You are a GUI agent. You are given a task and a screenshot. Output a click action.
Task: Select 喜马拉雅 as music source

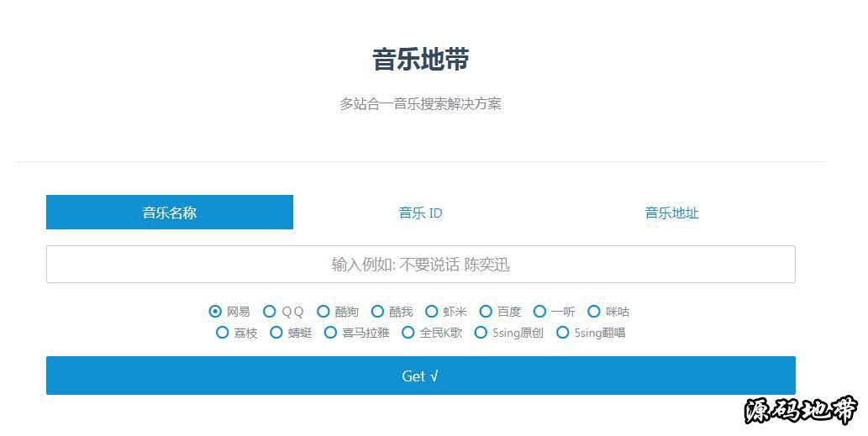click(x=330, y=333)
